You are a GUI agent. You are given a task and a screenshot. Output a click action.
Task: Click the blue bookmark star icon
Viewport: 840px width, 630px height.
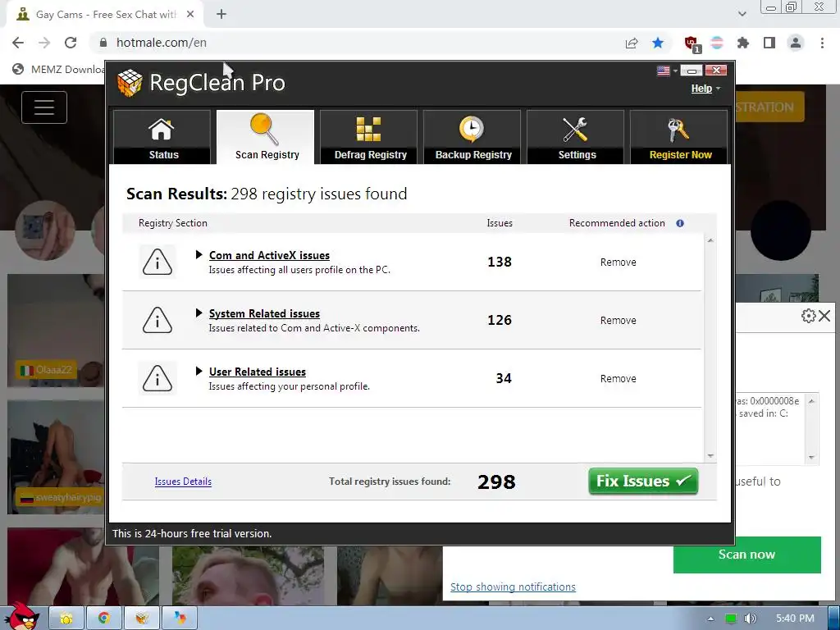658,43
